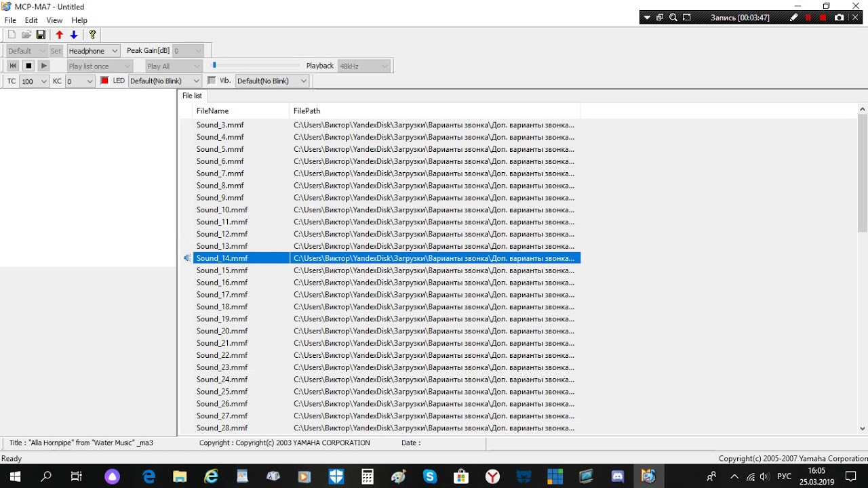Open the Help menu
868x488 pixels.
pyautogui.click(x=79, y=20)
